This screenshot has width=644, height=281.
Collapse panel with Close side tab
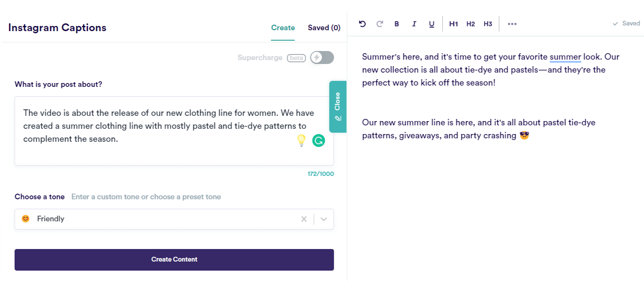tap(338, 106)
